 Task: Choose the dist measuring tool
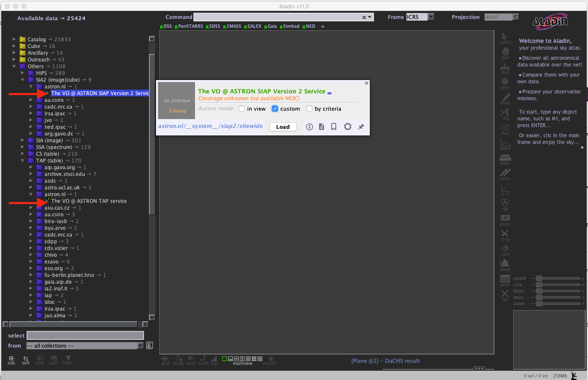(x=505, y=69)
